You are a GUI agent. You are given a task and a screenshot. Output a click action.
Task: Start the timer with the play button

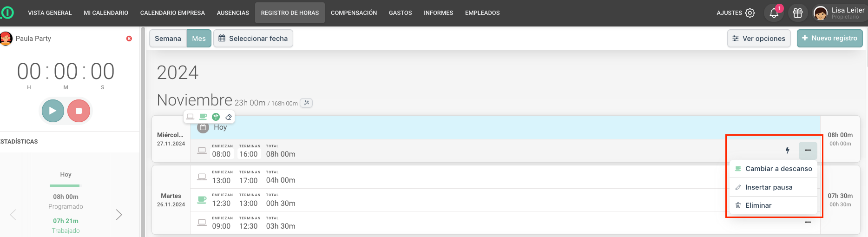pyautogui.click(x=53, y=111)
